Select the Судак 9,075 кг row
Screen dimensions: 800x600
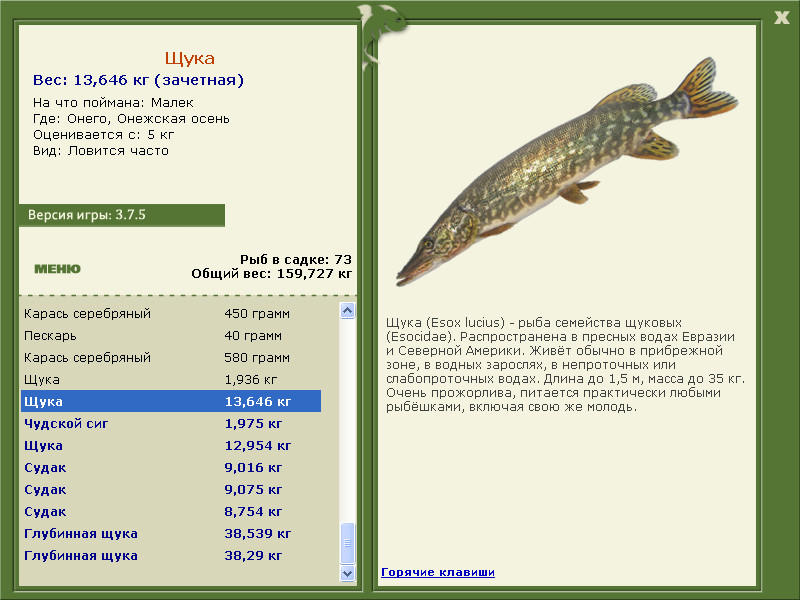pos(171,489)
